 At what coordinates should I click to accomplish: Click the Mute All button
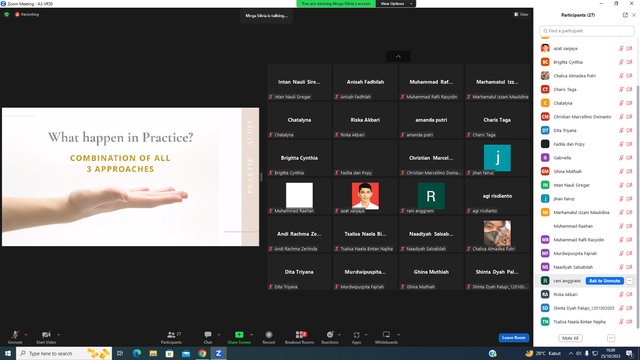pyautogui.click(x=570, y=338)
